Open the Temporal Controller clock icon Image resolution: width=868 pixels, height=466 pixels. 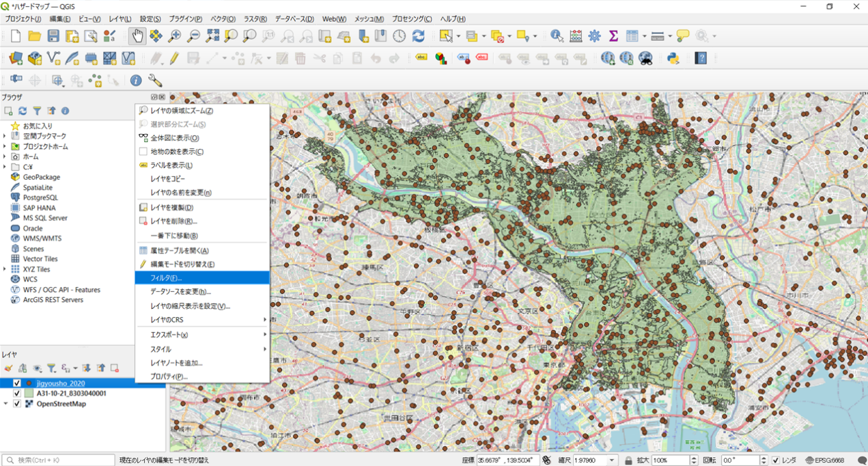(x=399, y=36)
